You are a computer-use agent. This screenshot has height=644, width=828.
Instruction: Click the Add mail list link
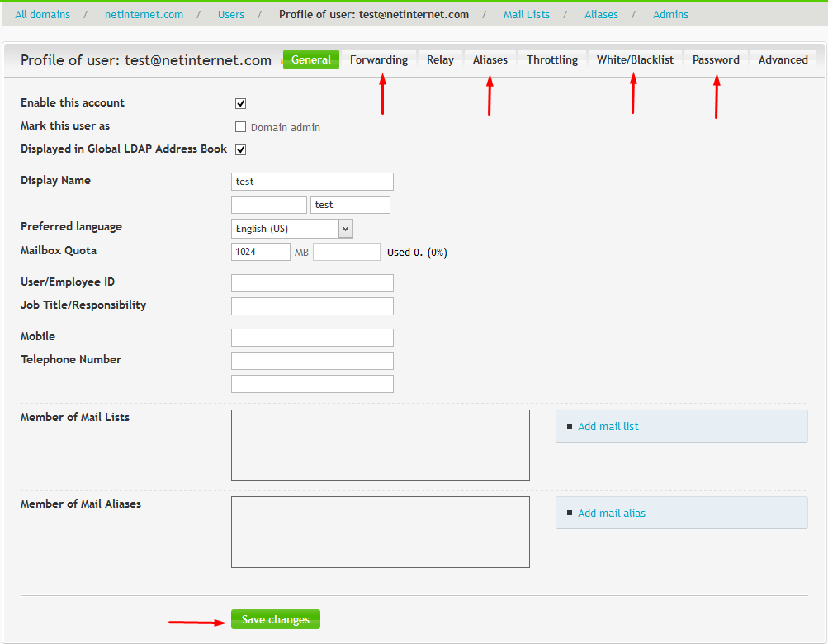click(608, 427)
